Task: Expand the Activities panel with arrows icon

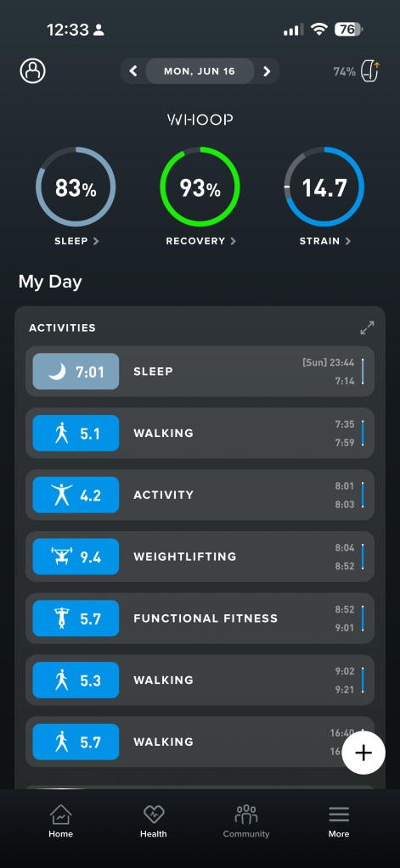Action: tap(367, 328)
